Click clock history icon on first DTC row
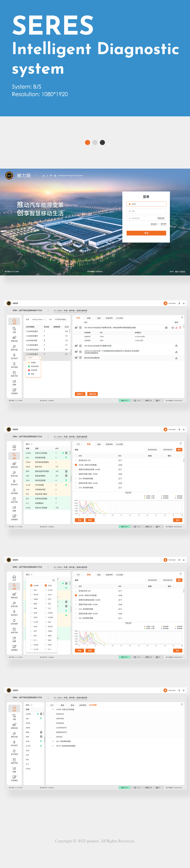 (172, 328)
